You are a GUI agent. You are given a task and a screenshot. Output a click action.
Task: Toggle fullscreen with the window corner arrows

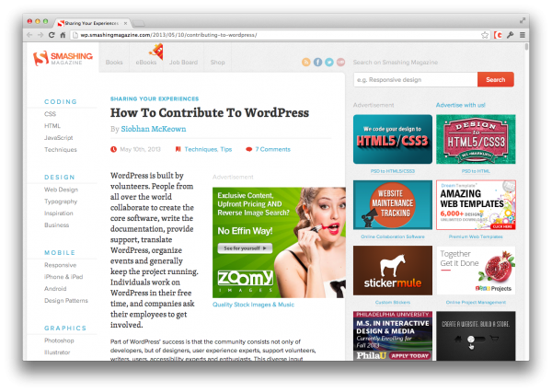(x=523, y=21)
